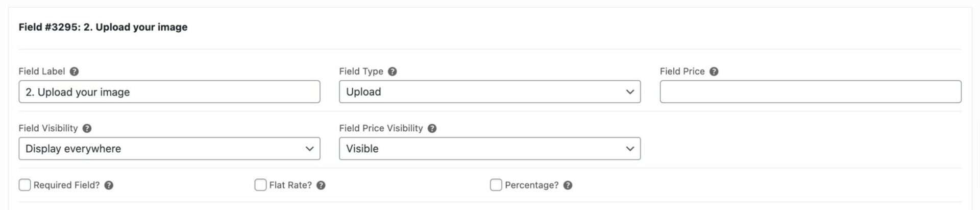
Task: Click the Field #3295 panel heading
Action: 103,27
